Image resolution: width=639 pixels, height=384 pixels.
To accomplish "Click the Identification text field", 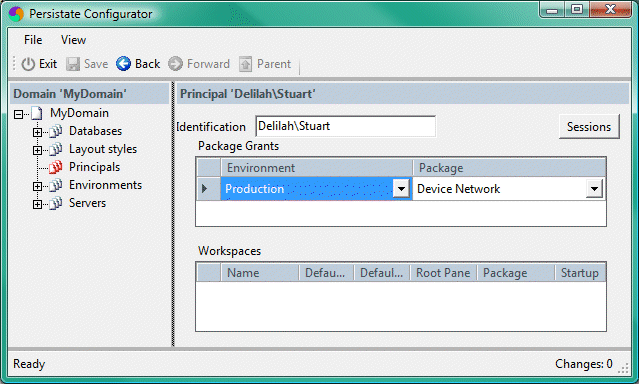I will click(x=346, y=126).
